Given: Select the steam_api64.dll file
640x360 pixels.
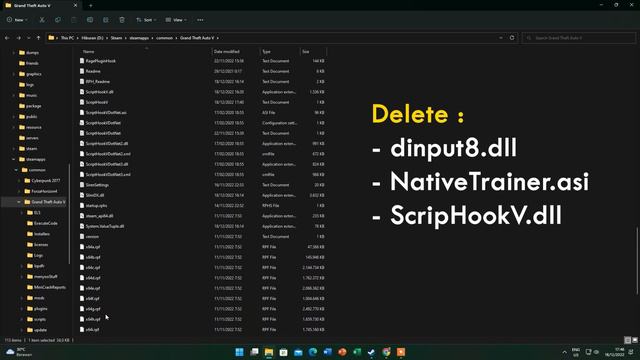Looking at the screenshot, I should (100, 216).
